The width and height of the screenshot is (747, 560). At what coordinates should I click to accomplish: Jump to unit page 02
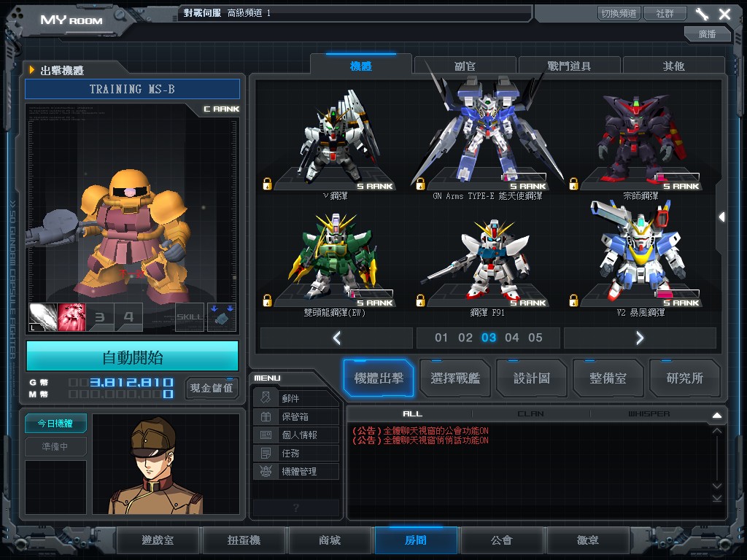[465, 338]
